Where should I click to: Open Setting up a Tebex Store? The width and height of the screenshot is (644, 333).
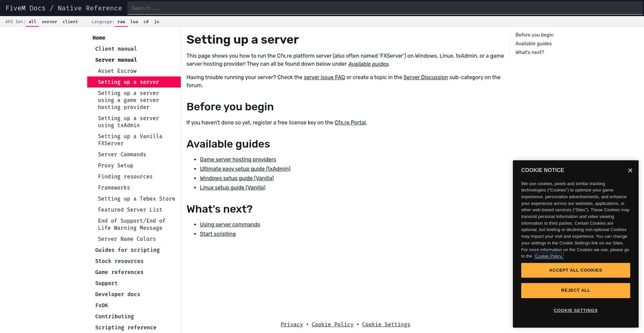136,199
